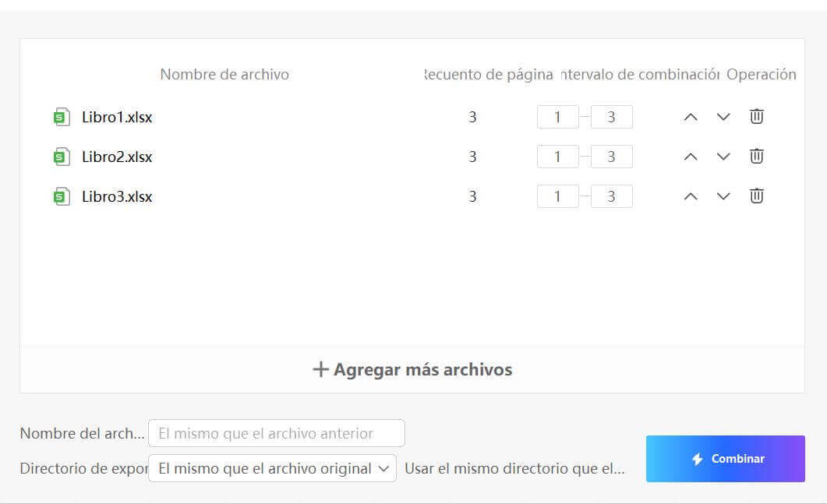Move Libro1.xlsx down in the list
This screenshot has width=827, height=504.
tap(723, 117)
